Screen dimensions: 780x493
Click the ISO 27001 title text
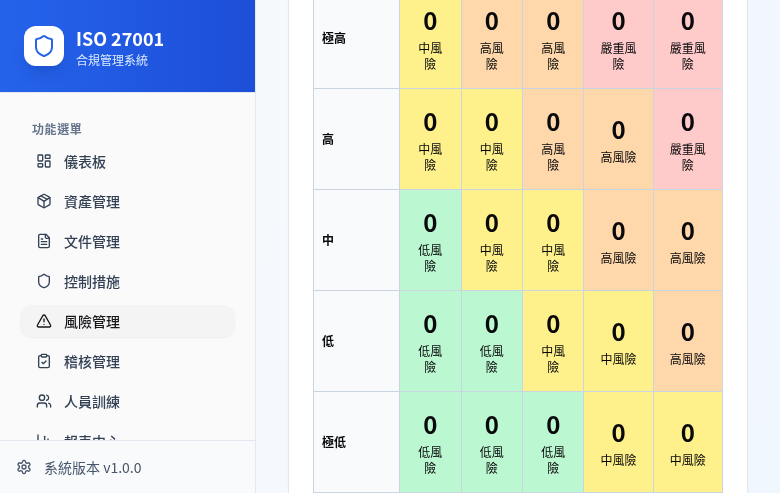click(x=120, y=39)
